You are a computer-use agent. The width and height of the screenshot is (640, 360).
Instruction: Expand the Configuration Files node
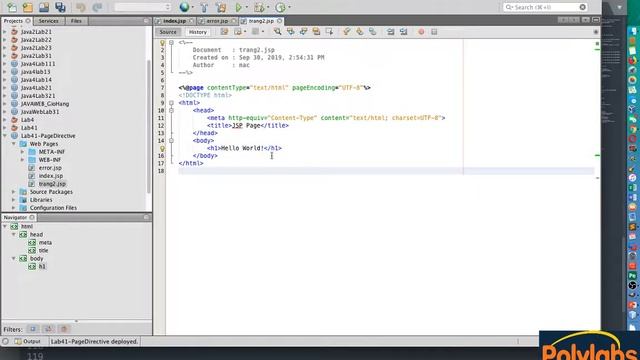click(x=13, y=208)
